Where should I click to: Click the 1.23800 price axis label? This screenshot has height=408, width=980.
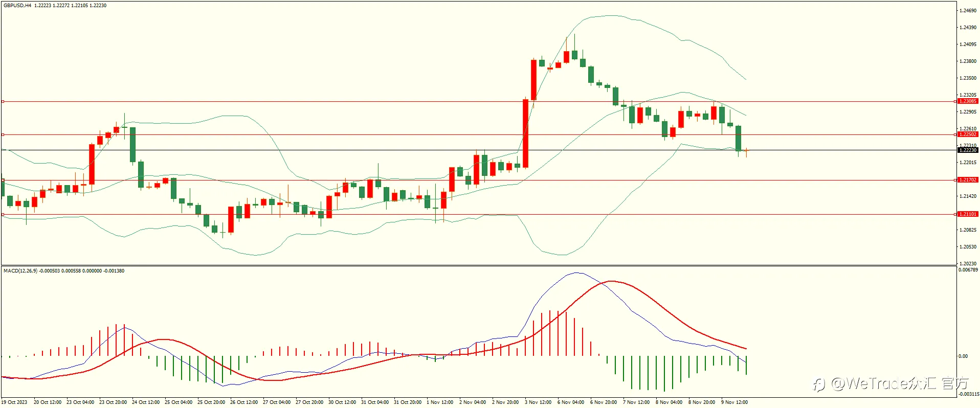[968, 61]
